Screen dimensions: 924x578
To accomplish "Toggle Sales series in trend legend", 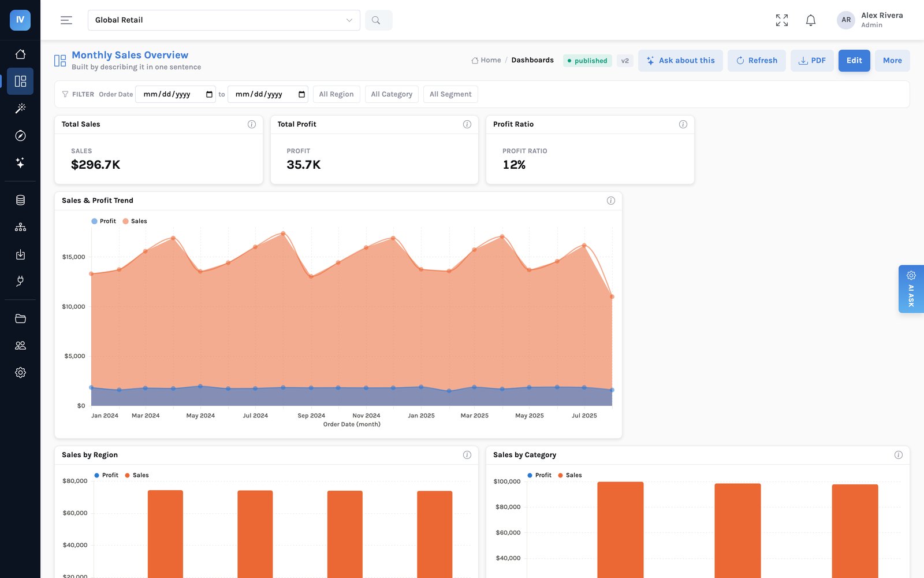I will [135, 221].
